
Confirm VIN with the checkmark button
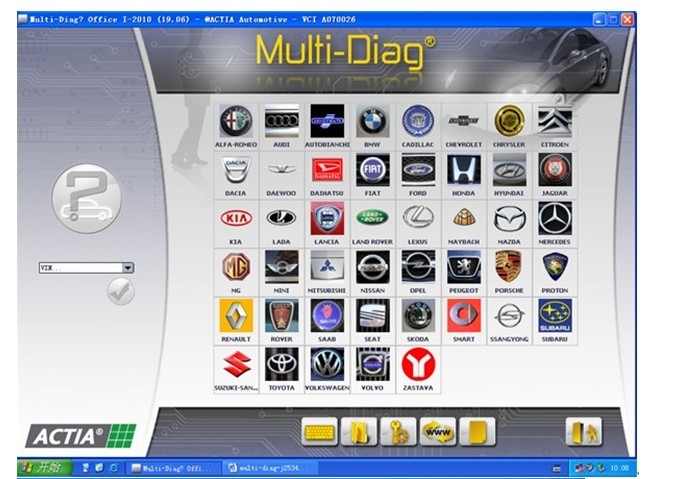121,292
